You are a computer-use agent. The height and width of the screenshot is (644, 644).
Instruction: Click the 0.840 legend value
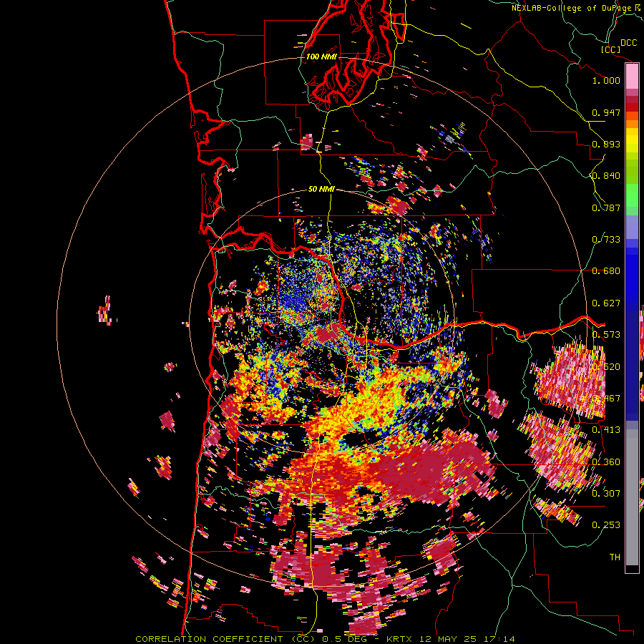[x=606, y=176]
